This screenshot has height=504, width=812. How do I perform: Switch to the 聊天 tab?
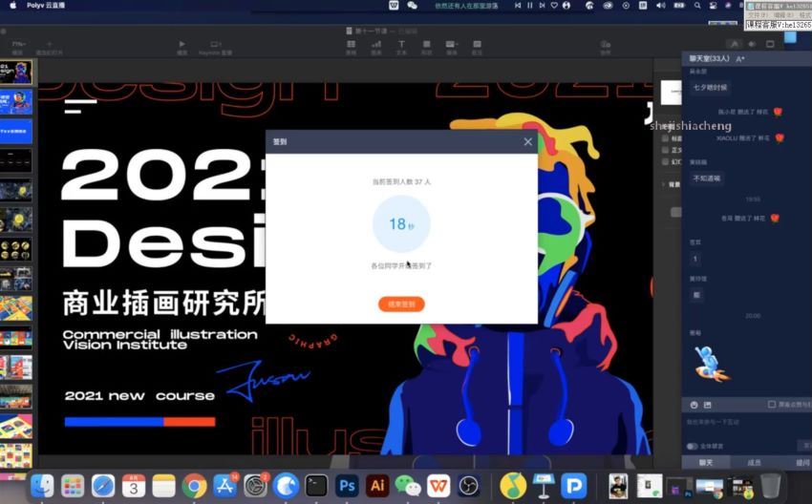tap(706, 462)
